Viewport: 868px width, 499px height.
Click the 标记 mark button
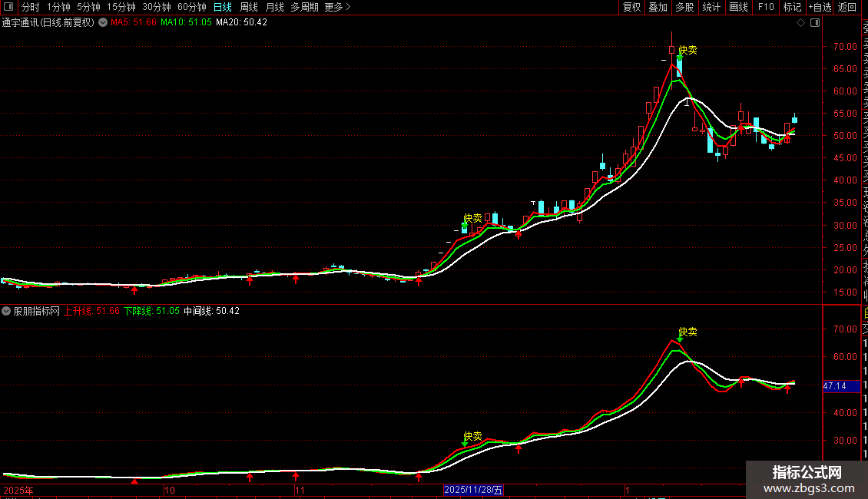point(792,7)
